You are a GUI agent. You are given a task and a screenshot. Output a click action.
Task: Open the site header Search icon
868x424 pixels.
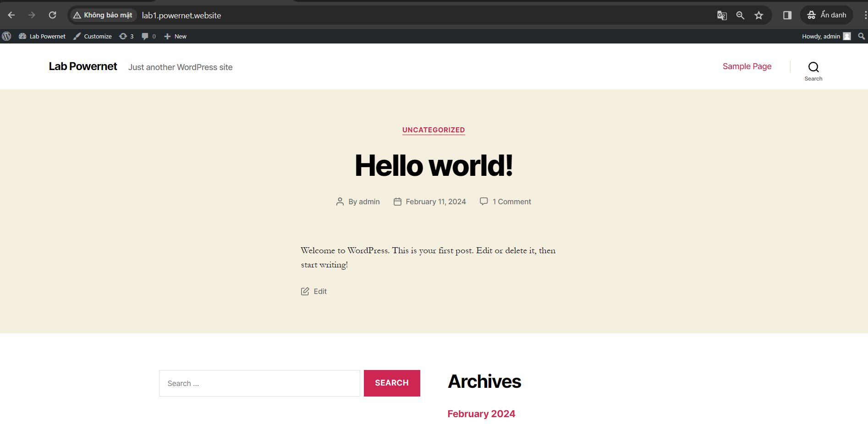[x=813, y=71]
